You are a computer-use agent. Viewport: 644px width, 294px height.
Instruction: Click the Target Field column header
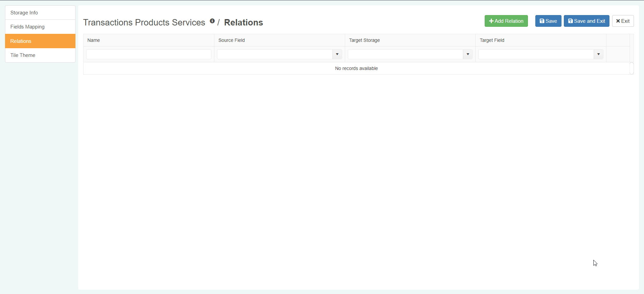492,40
